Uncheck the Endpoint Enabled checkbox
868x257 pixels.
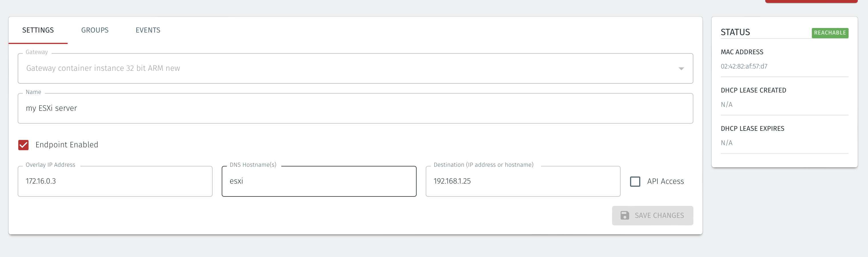[23, 145]
